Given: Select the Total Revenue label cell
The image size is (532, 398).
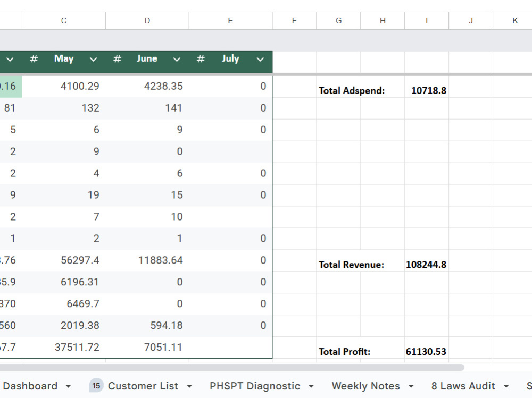Looking at the screenshot, I should (x=352, y=265).
